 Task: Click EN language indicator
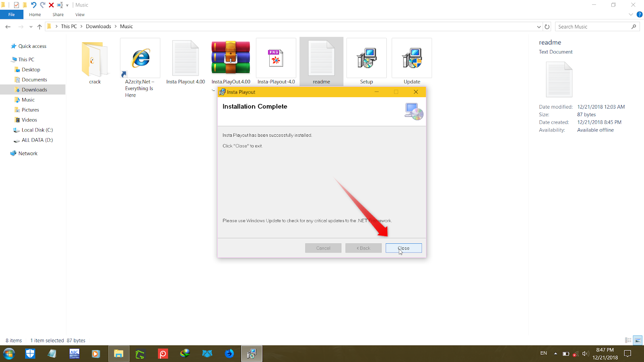point(543,353)
